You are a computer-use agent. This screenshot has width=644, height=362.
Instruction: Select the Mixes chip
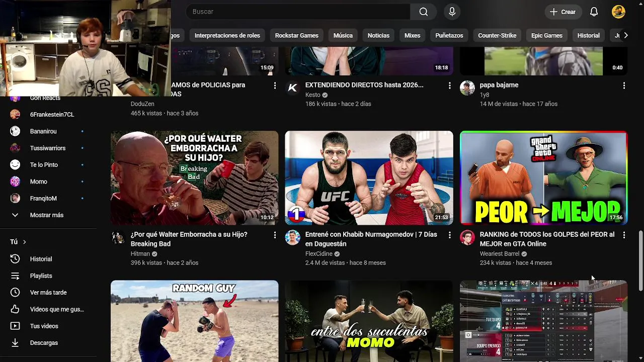(x=412, y=35)
